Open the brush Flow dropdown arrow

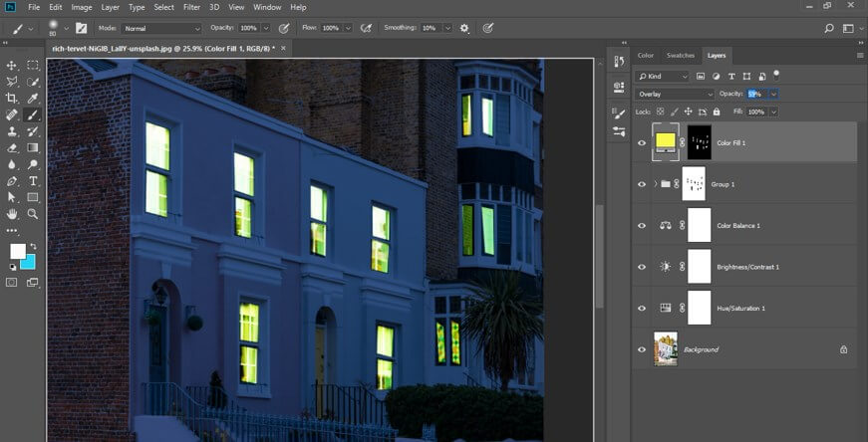(x=348, y=28)
